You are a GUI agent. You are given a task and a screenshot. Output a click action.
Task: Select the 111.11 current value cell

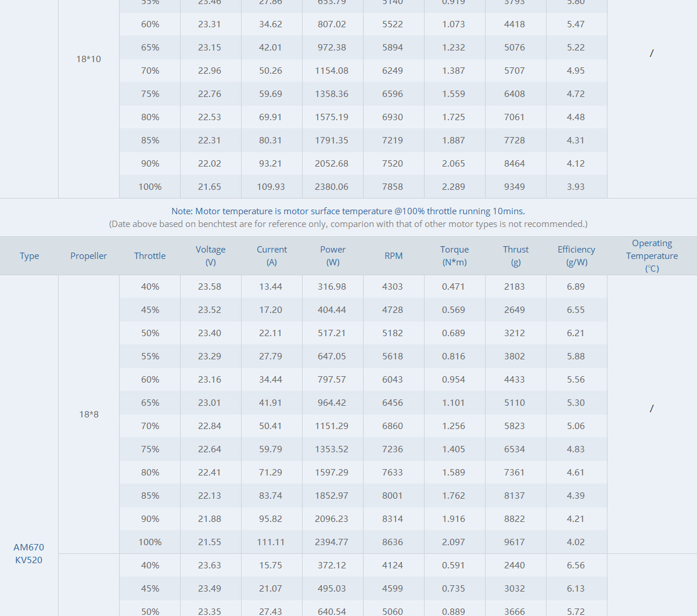point(271,542)
